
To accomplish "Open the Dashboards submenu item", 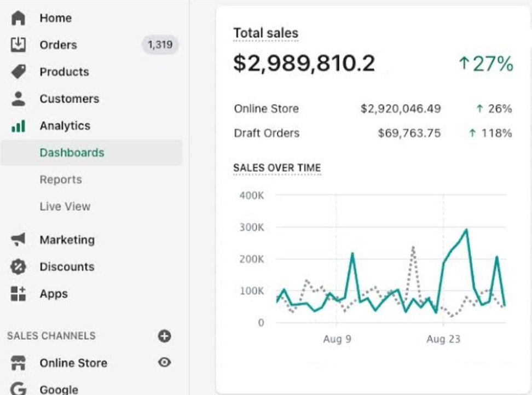I will pos(72,153).
